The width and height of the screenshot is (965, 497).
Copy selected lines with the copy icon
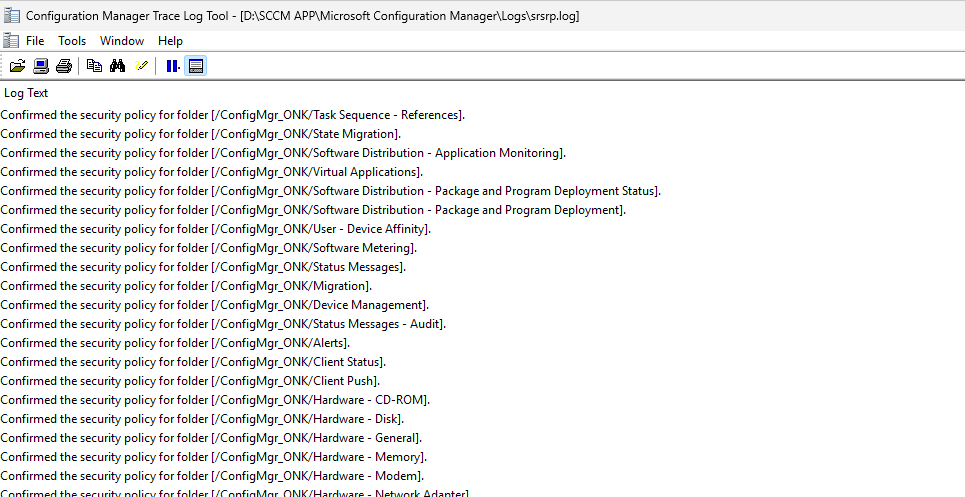[94, 66]
